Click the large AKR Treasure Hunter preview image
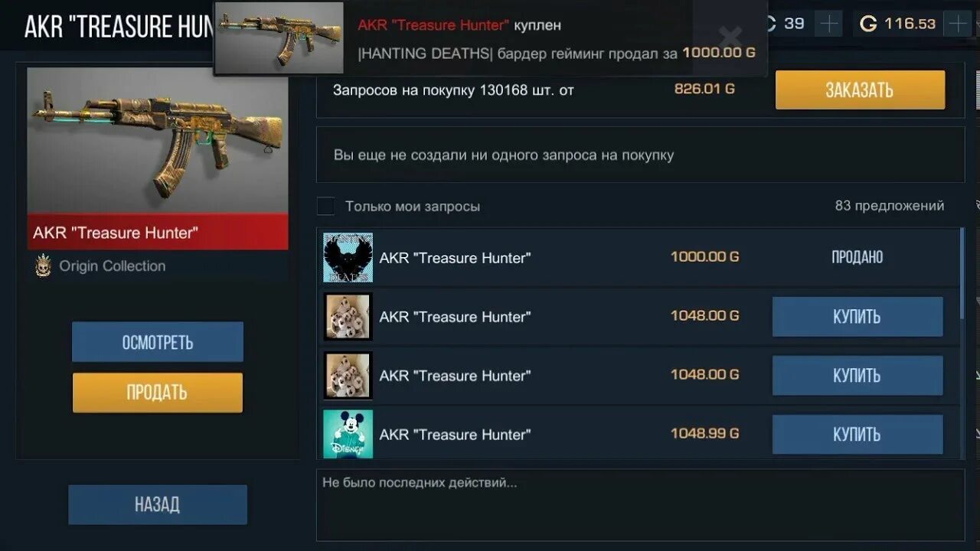This screenshot has height=551, width=980. (x=158, y=140)
